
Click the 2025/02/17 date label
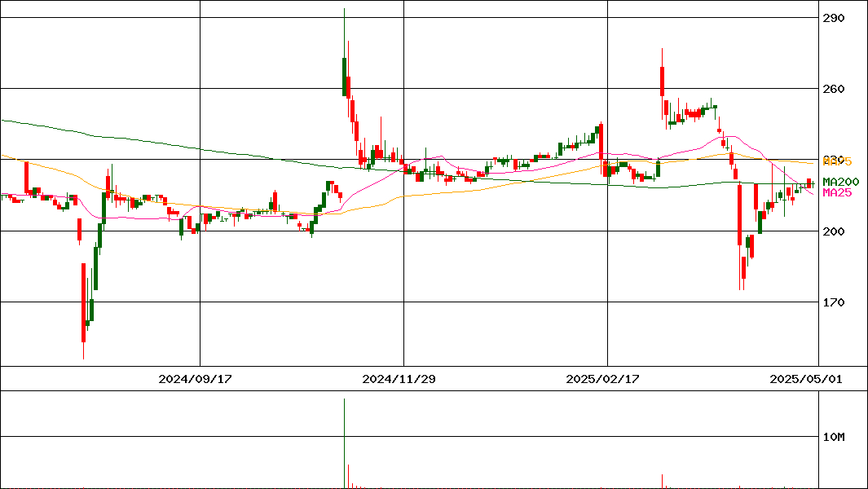coord(603,379)
